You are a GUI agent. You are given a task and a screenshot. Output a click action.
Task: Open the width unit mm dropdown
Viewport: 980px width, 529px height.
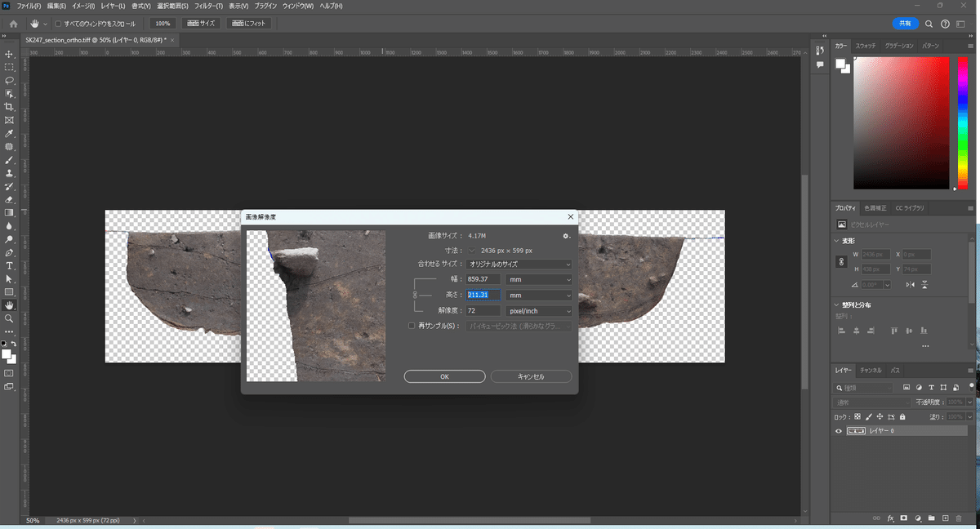[x=538, y=279]
